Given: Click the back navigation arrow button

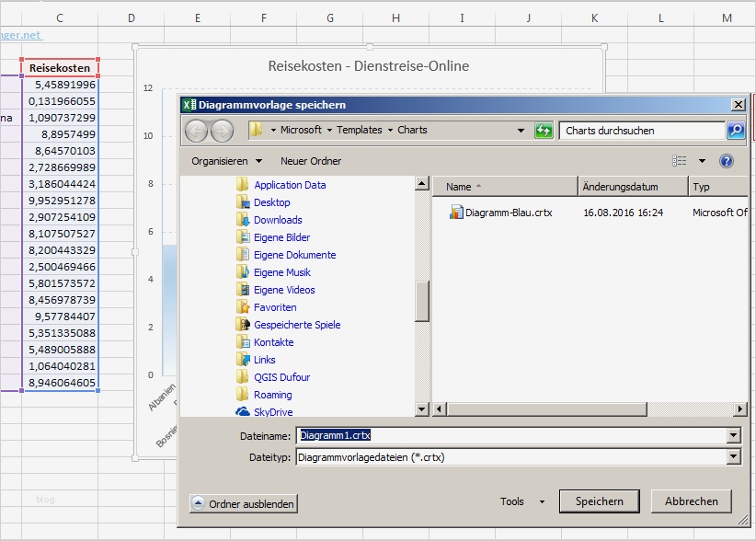Looking at the screenshot, I should (x=196, y=131).
